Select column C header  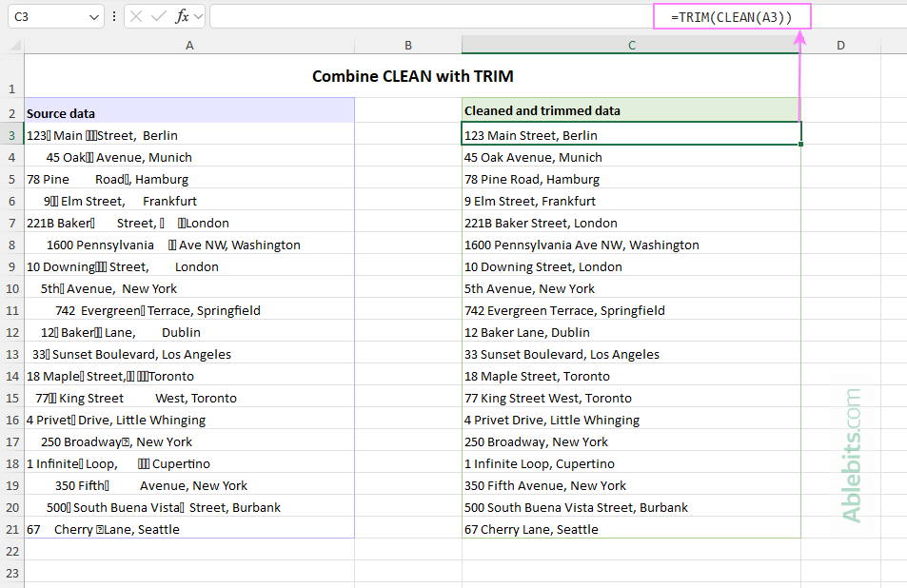[x=631, y=45]
